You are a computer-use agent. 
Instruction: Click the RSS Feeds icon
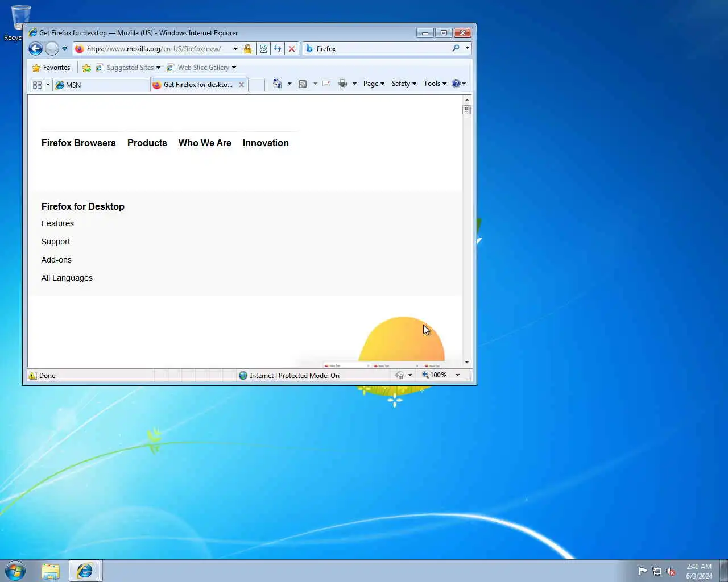point(303,84)
